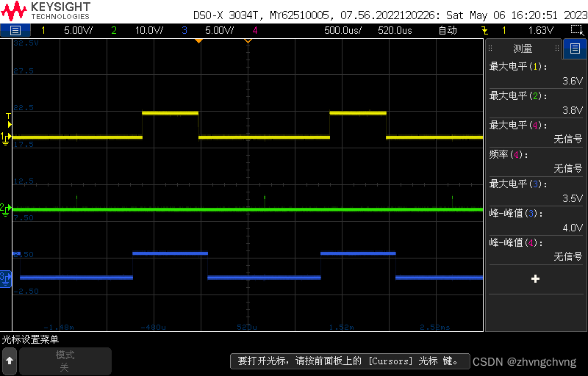Select the 最大电平(1) measurement
The width and height of the screenshot is (588, 376).
click(537, 73)
